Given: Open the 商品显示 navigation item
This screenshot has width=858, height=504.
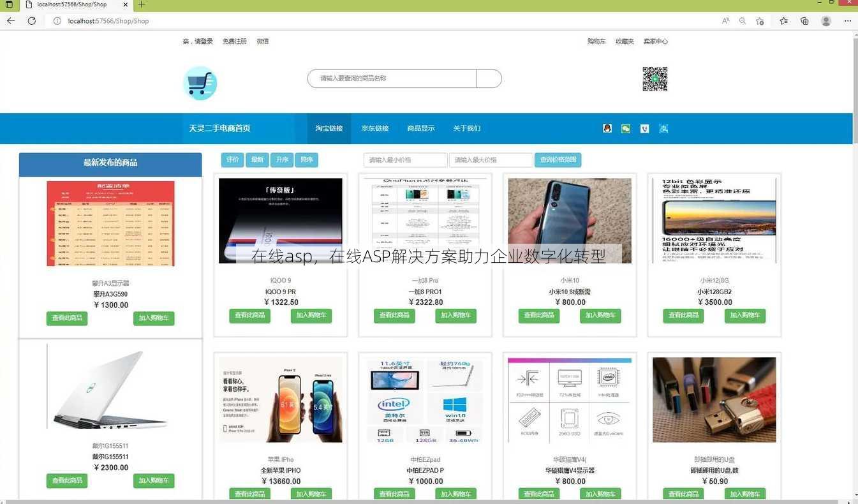Looking at the screenshot, I should (421, 128).
